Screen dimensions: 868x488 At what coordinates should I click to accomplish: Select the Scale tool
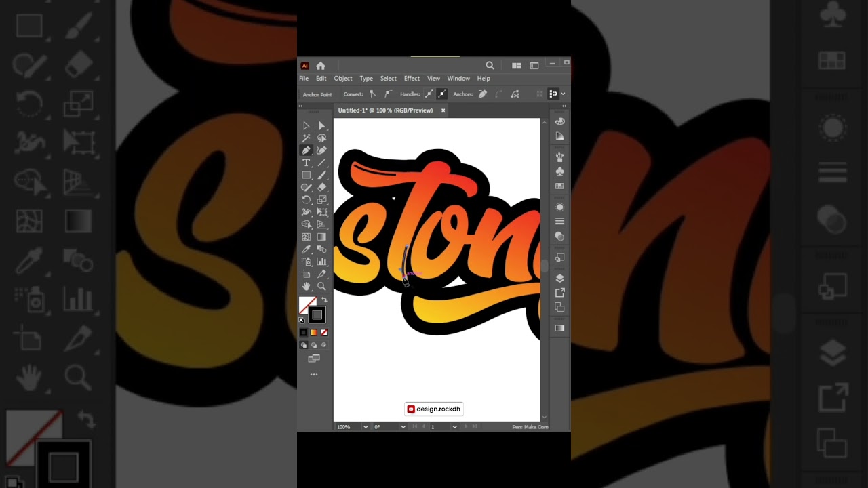coord(321,199)
